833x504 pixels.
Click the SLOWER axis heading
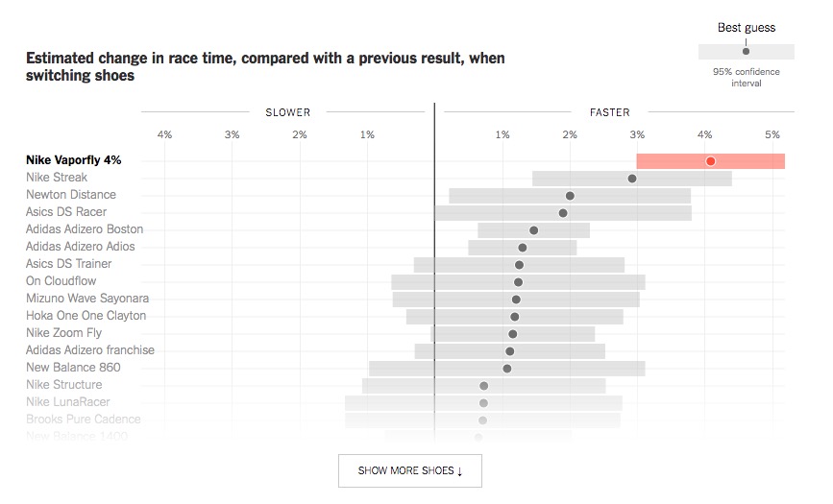288,112
